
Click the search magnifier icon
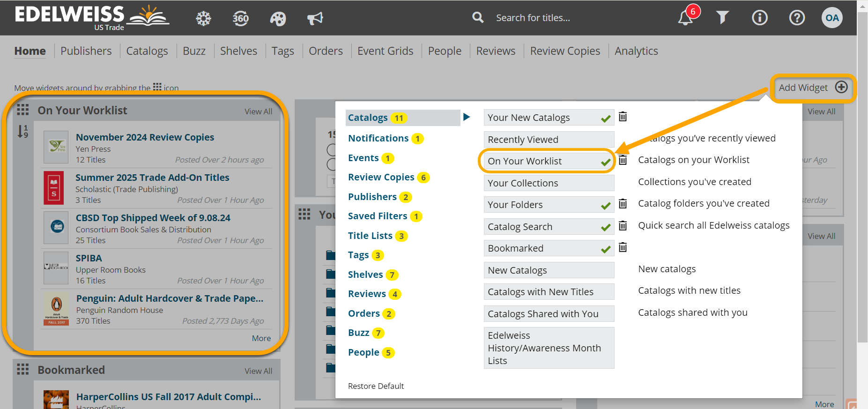pos(478,18)
